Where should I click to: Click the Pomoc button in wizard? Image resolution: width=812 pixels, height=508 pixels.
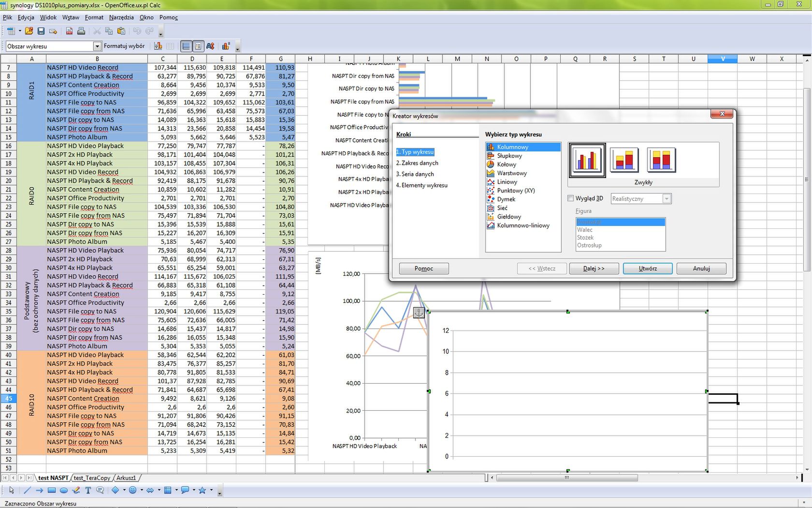(x=424, y=269)
